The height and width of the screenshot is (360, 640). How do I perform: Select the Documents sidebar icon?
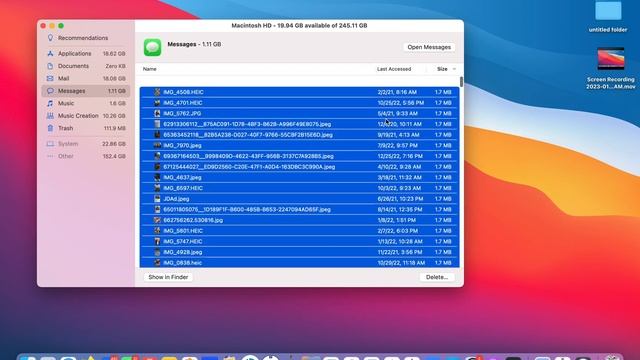(50, 66)
